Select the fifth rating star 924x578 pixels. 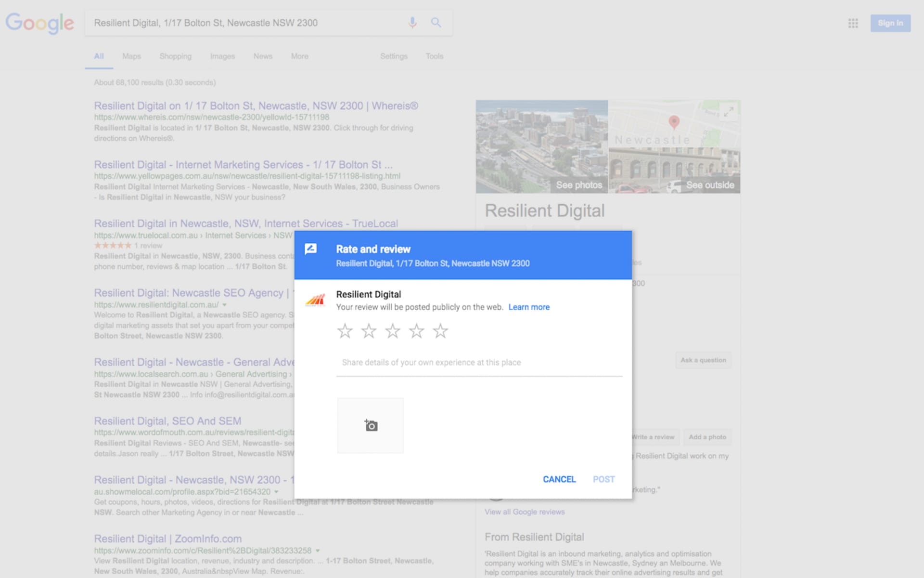tap(440, 331)
